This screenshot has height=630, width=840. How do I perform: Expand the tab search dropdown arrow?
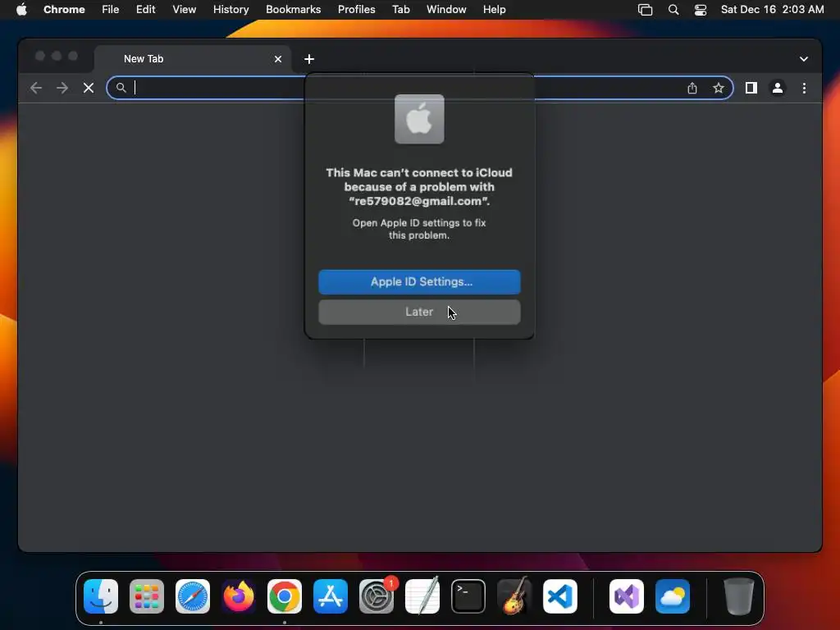tap(804, 59)
